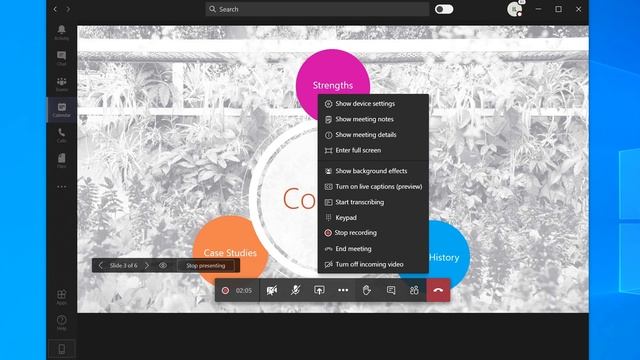Image resolution: width=640 pixels, height=360 pixels.
Task: Raise your hand in the meeting
Action: click(x=367, y=290)
